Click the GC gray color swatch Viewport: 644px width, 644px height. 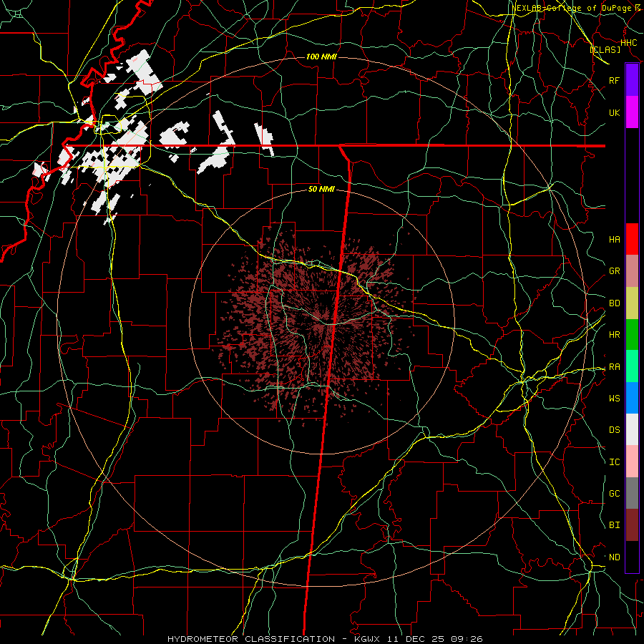coord(632,493)
